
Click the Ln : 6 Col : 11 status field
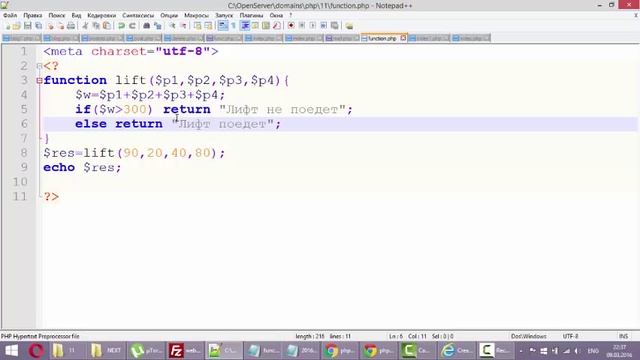[x=407, y=336]
